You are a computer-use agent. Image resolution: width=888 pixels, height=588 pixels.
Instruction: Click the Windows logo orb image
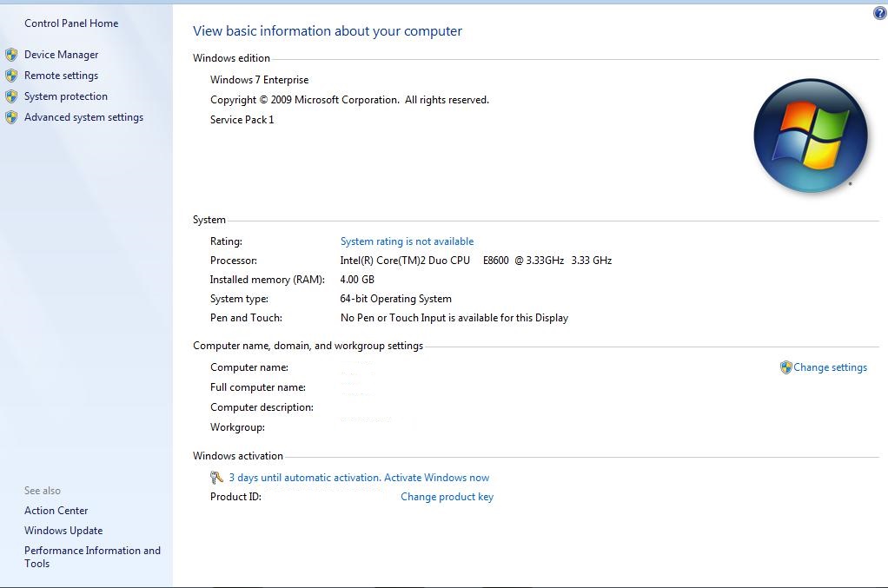[810, 135]
